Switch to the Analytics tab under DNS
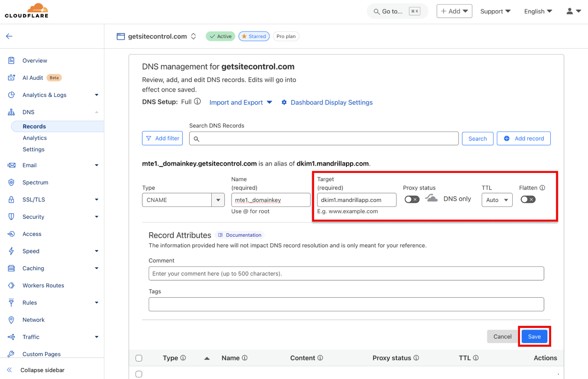The width and height of the screenshot is (588, 379). click(34, 138)
